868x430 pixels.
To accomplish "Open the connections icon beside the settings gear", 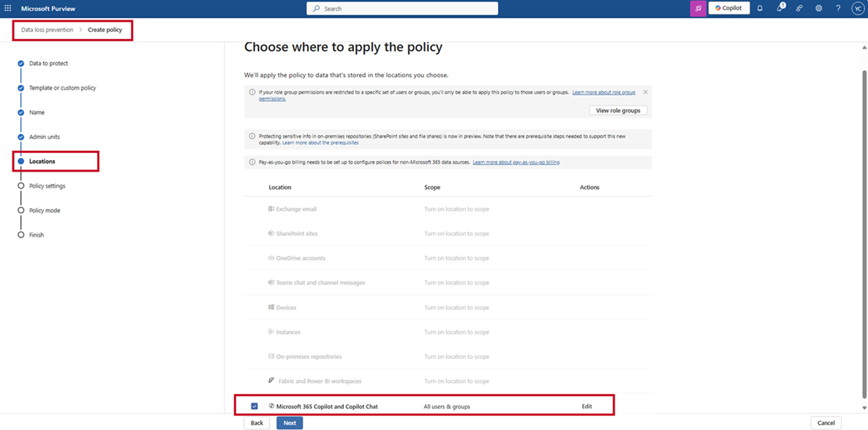I will coord(799,8).
